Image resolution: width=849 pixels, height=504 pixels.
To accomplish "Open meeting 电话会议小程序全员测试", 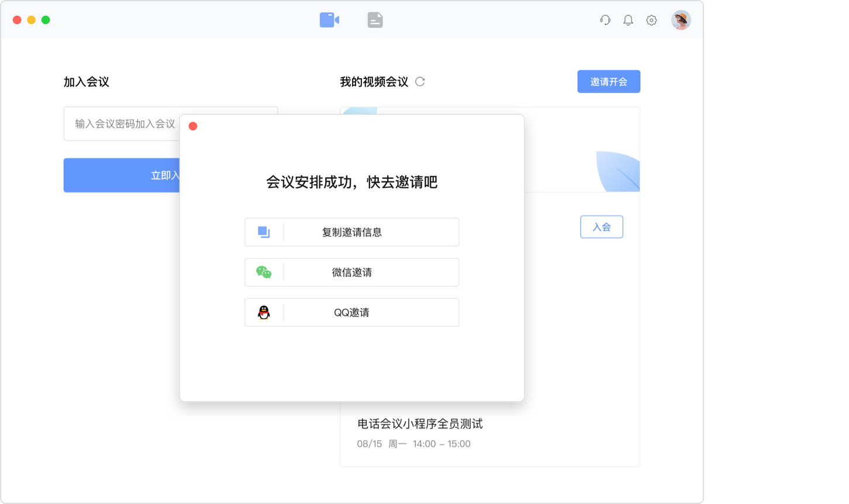I will (420, 424).
